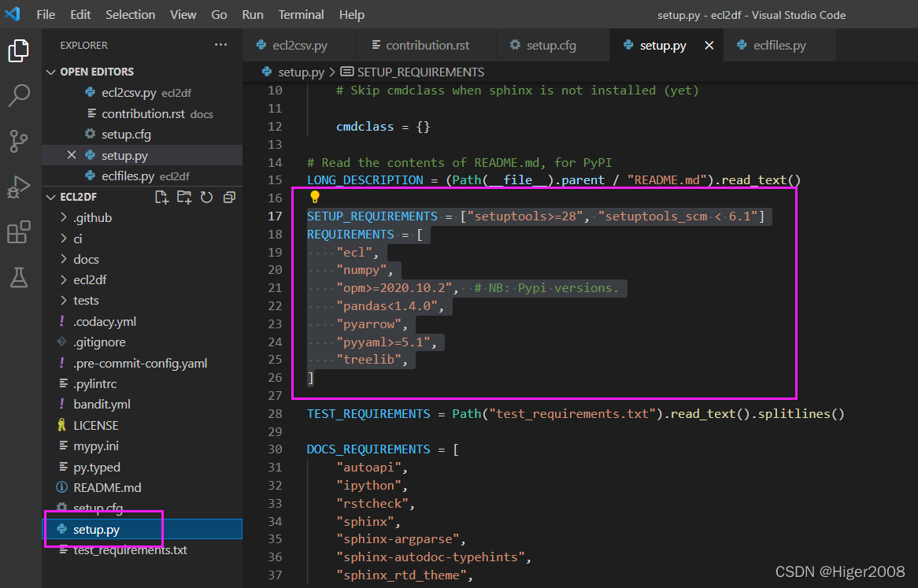Open the Source Control view

[x=19, y=141]
